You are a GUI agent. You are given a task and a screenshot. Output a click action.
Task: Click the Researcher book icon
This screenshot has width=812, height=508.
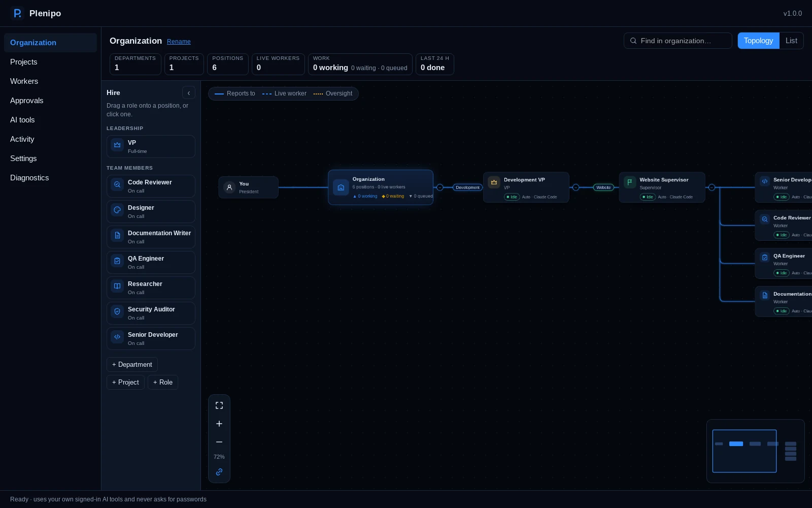coord(117,286)
